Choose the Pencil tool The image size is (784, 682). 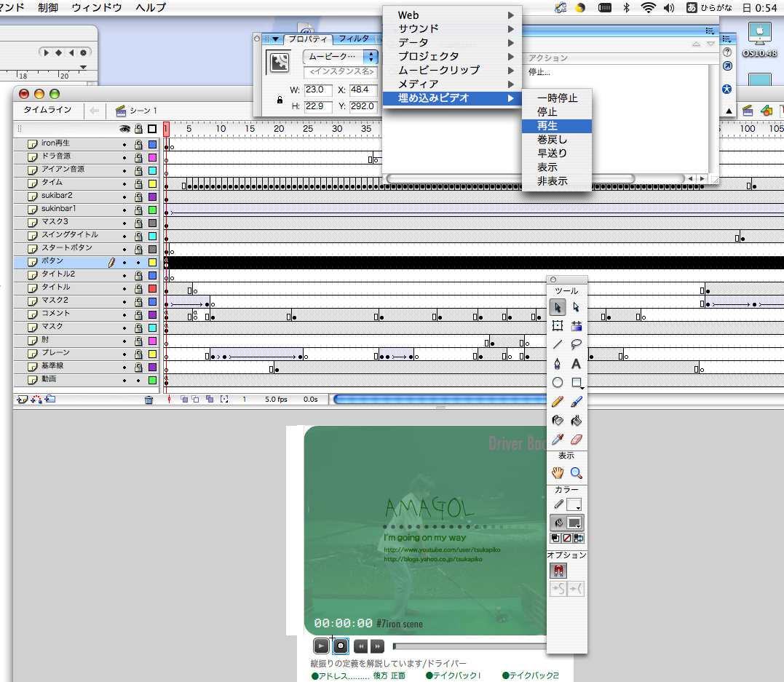(558, 402)
